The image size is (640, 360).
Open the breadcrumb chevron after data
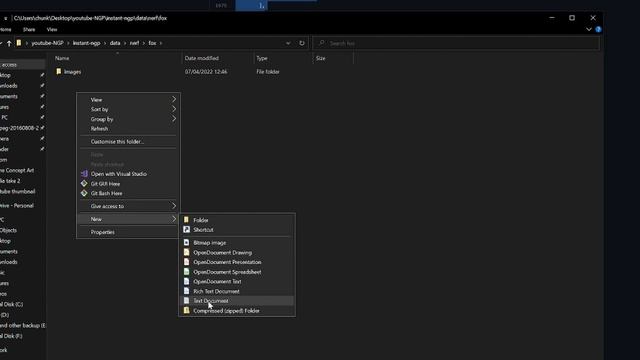coord(125,43)
